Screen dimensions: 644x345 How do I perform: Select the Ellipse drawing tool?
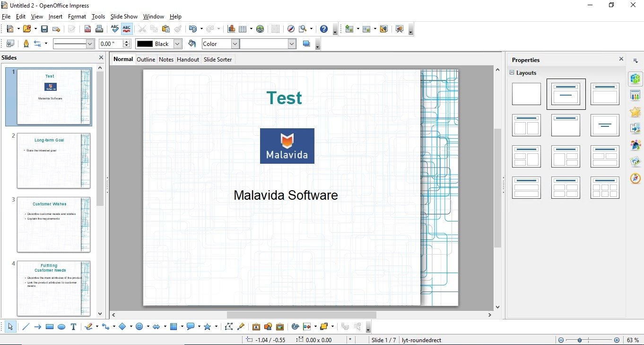[61, 327]
